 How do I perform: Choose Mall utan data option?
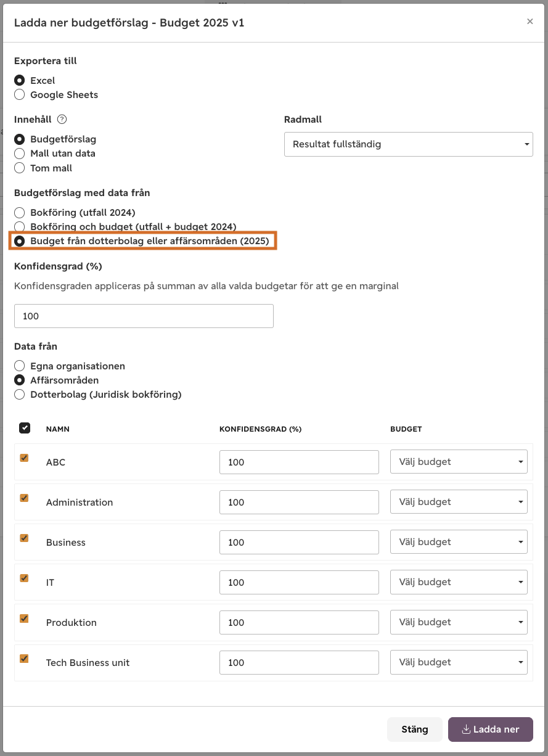coord(20,154)
